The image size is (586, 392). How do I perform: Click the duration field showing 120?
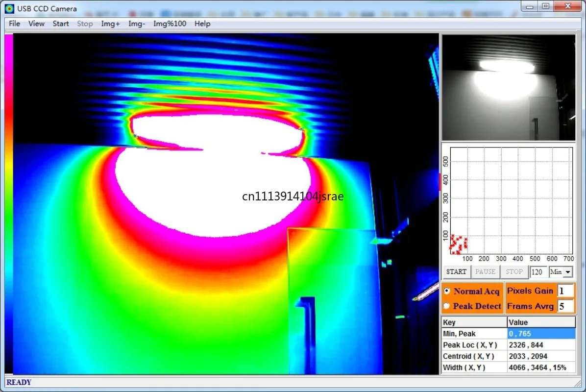point(538,271)
